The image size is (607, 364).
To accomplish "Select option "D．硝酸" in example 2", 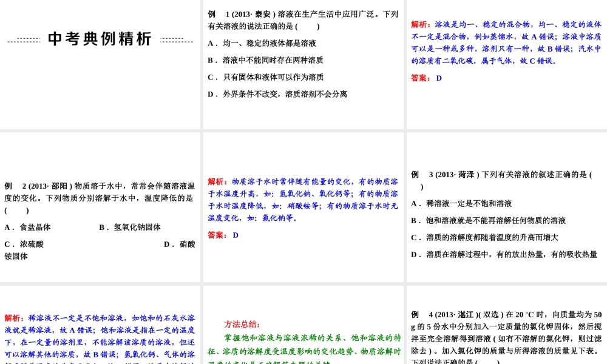I will (x=180, y=244).
